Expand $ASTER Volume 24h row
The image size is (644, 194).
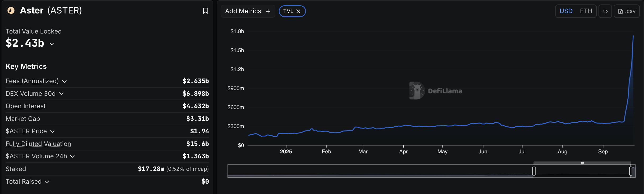72,157
